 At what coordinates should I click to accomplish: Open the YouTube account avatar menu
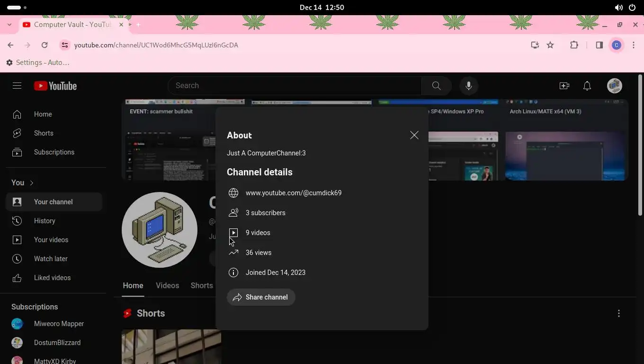[615, 86]
